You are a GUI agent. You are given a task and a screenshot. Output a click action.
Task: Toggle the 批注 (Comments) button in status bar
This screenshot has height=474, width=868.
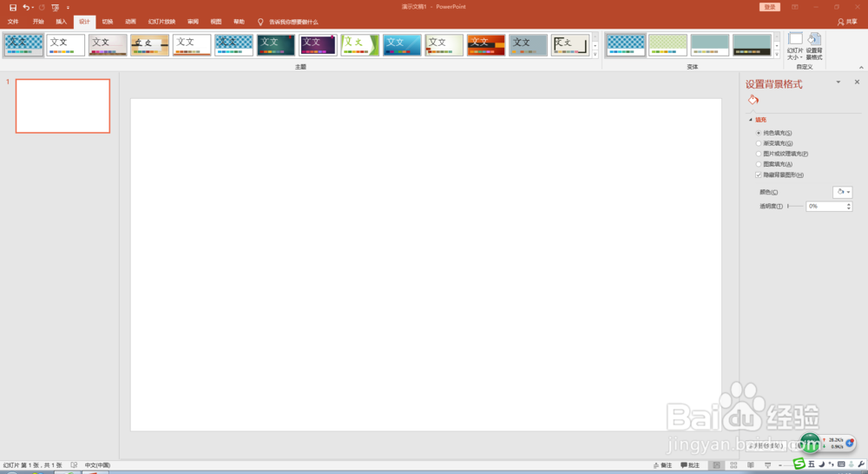(690, 465)
